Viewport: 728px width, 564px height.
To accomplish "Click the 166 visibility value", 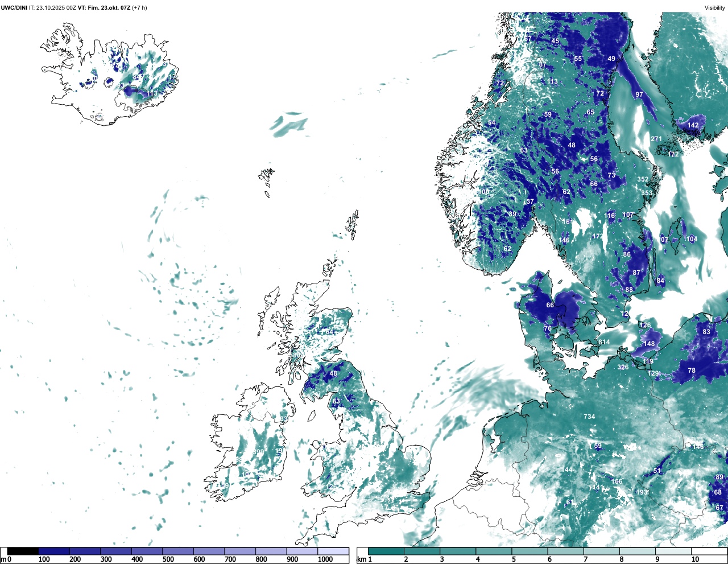I will click(x=617, y=481).
